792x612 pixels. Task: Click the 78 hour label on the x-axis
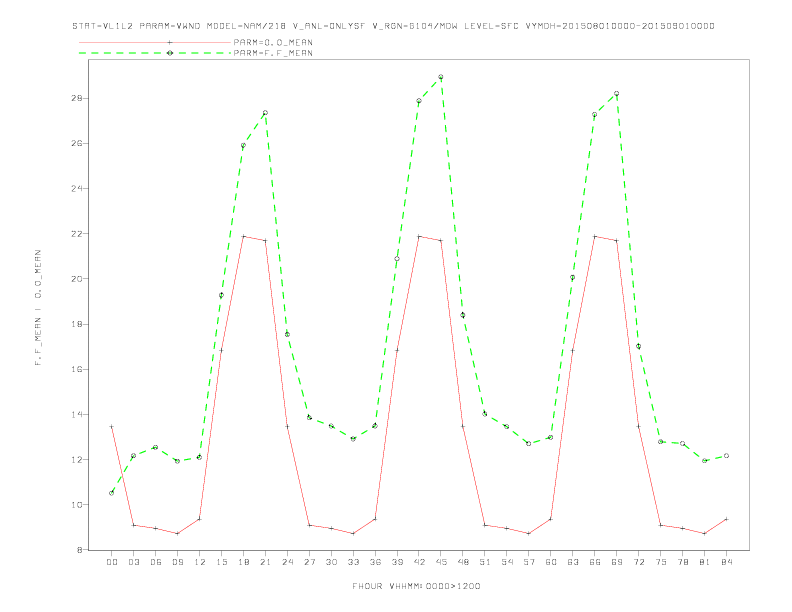682,562
